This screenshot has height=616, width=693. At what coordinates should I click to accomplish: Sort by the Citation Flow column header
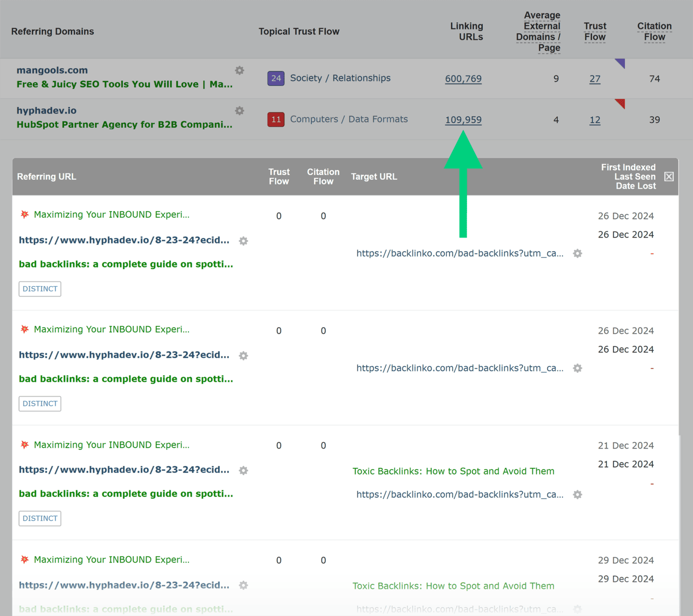point(654,32)
